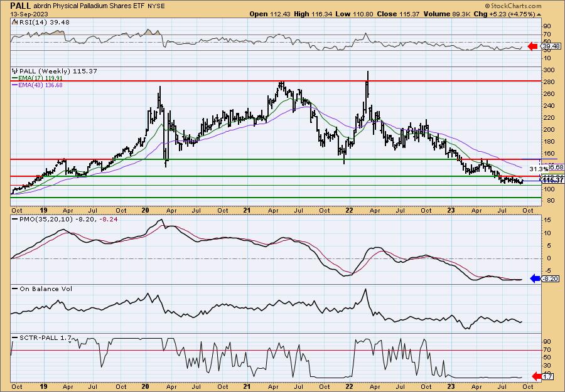The width and height of the screenshot is (565, 392).
Task: Click the Open 112.43 value
Action: coord(269,14)
